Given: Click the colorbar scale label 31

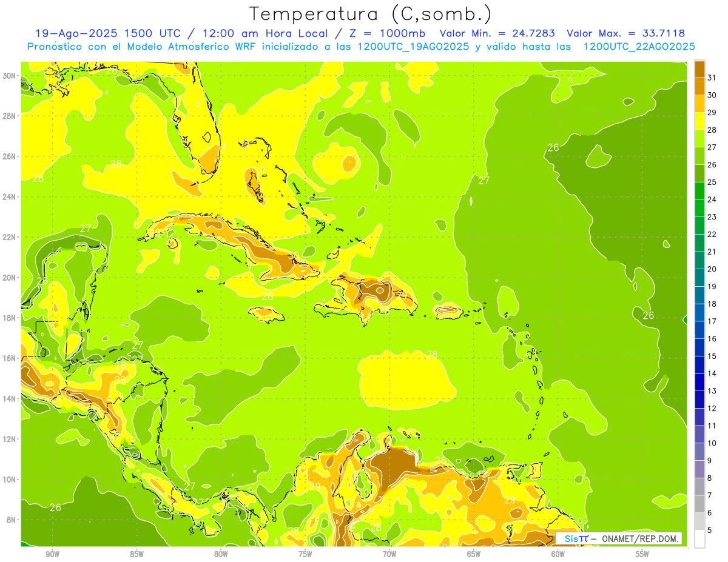Looking at the screenshot, I should [x=712, y=78].
